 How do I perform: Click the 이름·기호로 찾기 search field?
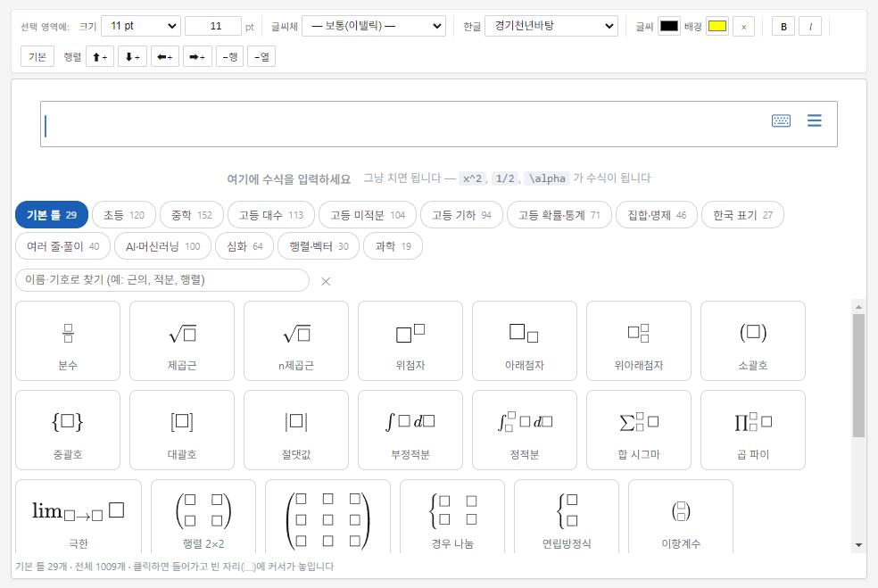[162, 280]
